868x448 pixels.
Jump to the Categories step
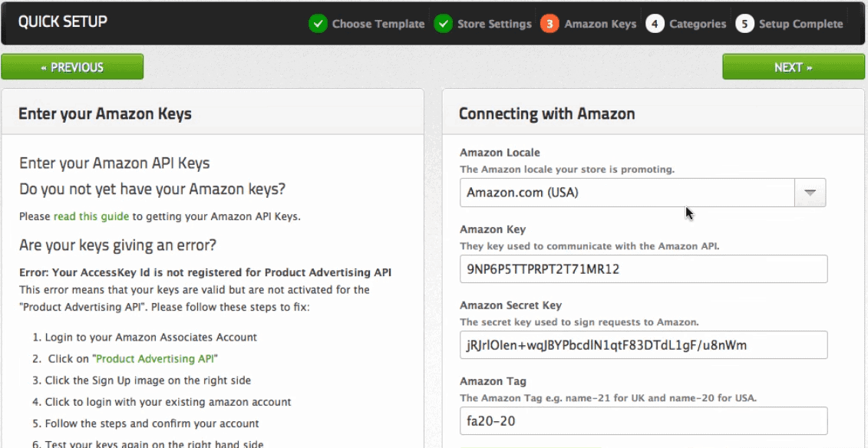click(698, 25)
